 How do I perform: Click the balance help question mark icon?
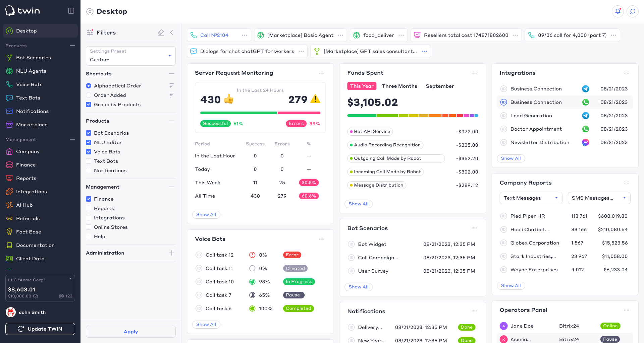coord(36,296)
